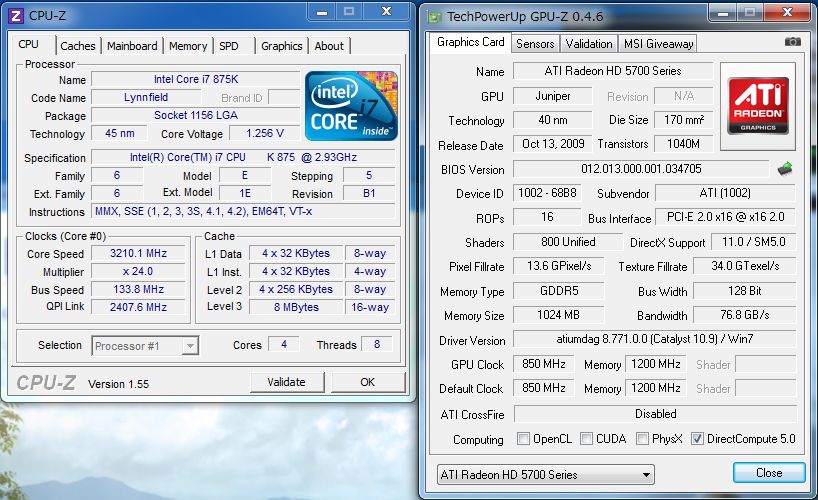This screenshot has height=500, width=818.
Task: Open the Validation tab in GPU-Z
Action: click(589, 44)
